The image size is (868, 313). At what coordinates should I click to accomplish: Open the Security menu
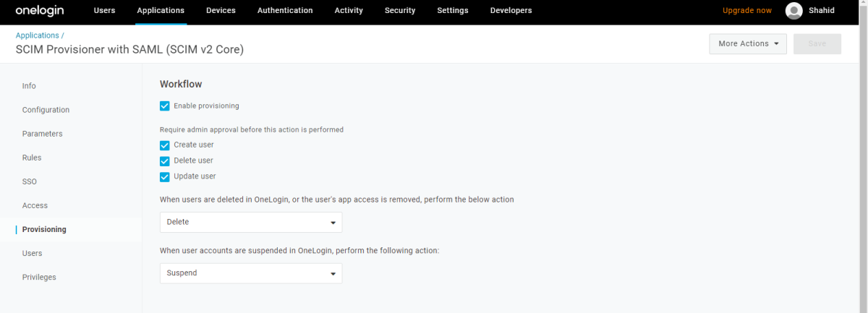coord(400,11)
